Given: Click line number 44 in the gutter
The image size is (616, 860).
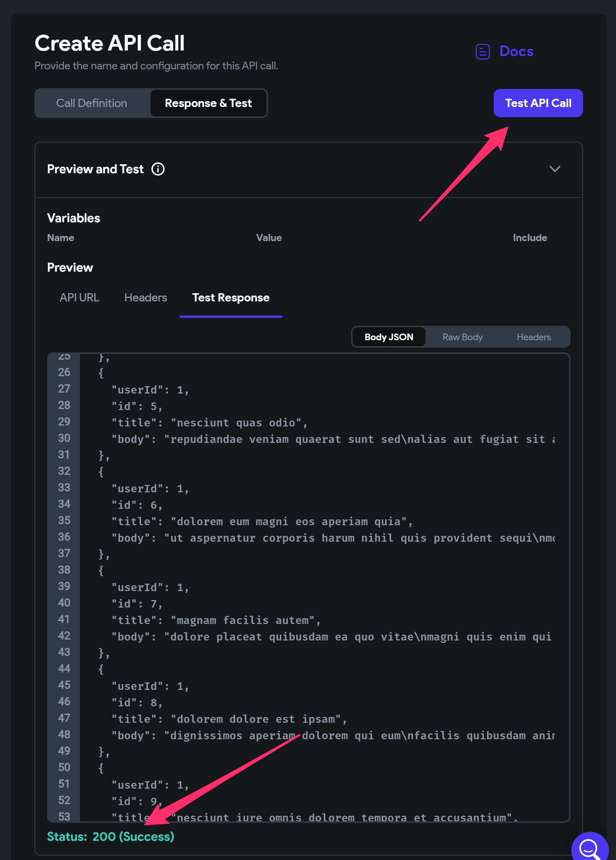Looking at the screenshot, I should [64, 669].
